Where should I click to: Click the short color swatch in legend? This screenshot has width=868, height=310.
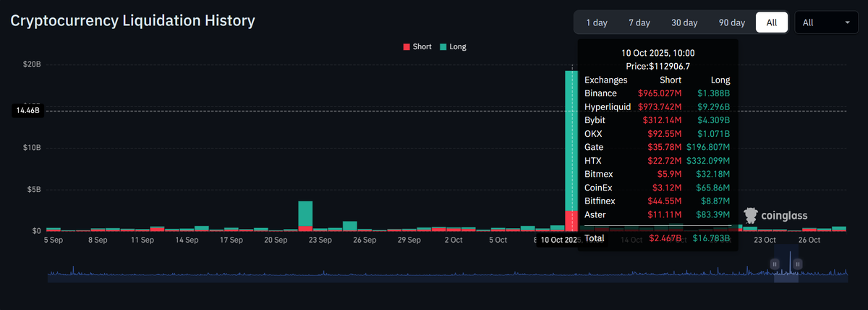click(407, 46)
